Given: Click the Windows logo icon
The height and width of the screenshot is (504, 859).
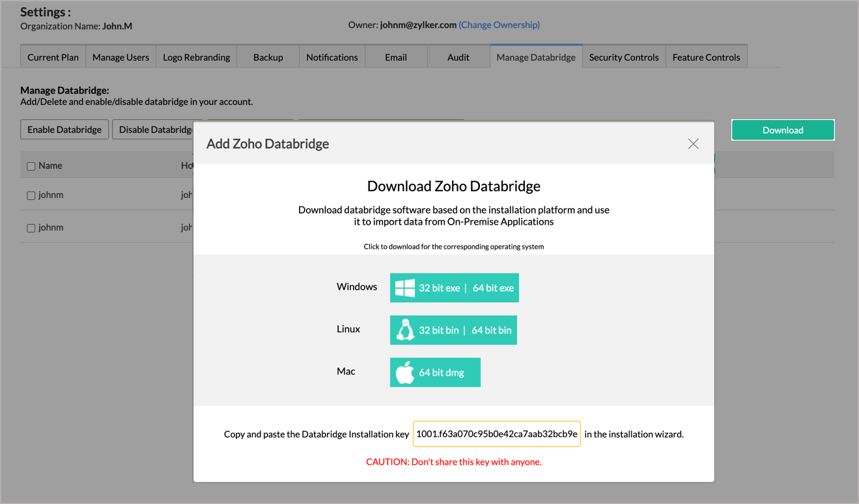Looking at the screenshot, I should (405, 288).
